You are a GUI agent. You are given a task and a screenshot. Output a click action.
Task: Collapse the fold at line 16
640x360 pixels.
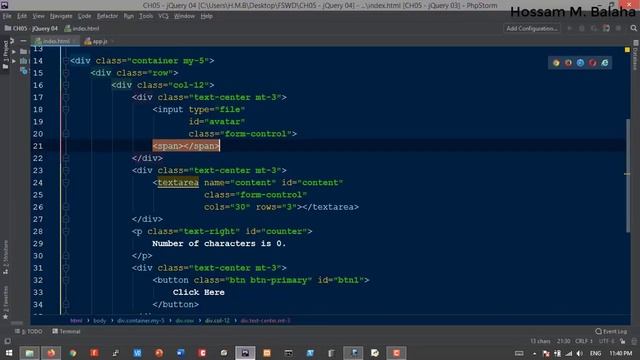tap(66, 85)
